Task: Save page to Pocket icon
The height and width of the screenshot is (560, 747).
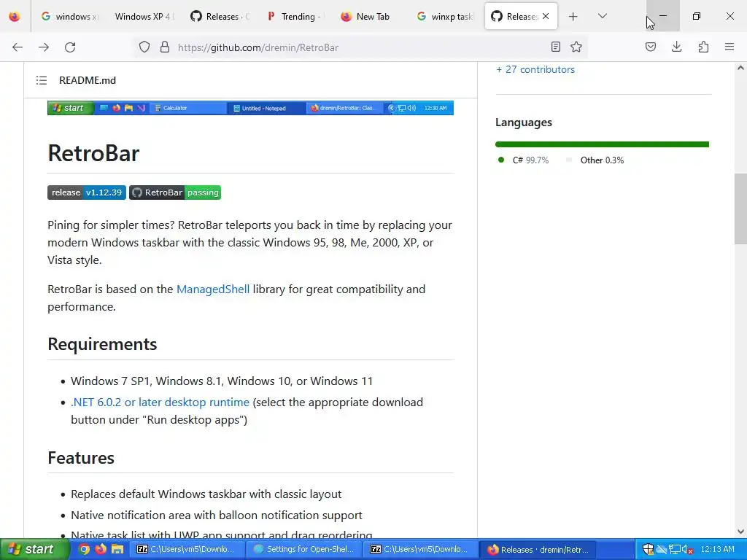Action: tap(651, 47)
